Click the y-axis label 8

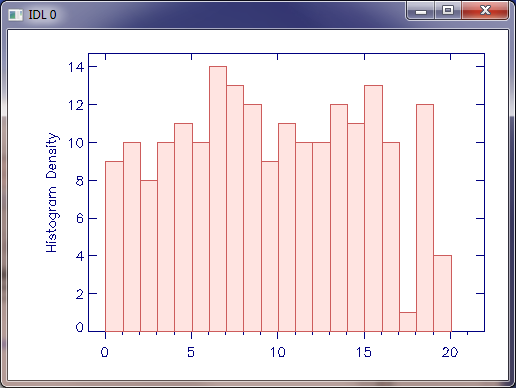click(80, 181)
